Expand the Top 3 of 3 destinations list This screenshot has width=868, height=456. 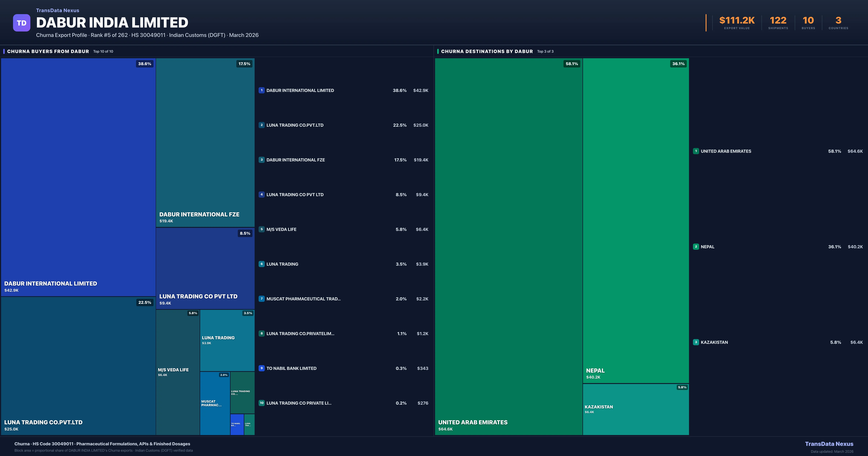pyautogui.click(x=545, y=51)
